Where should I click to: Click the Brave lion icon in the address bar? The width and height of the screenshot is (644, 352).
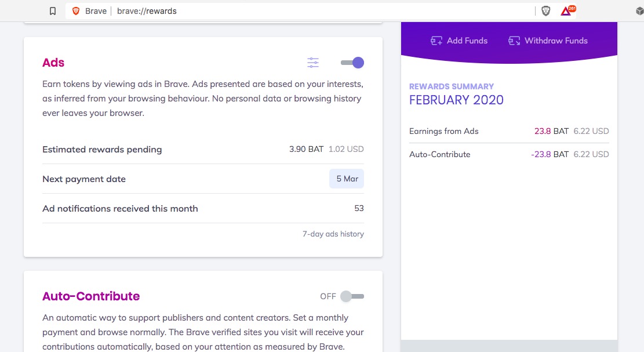76,11
